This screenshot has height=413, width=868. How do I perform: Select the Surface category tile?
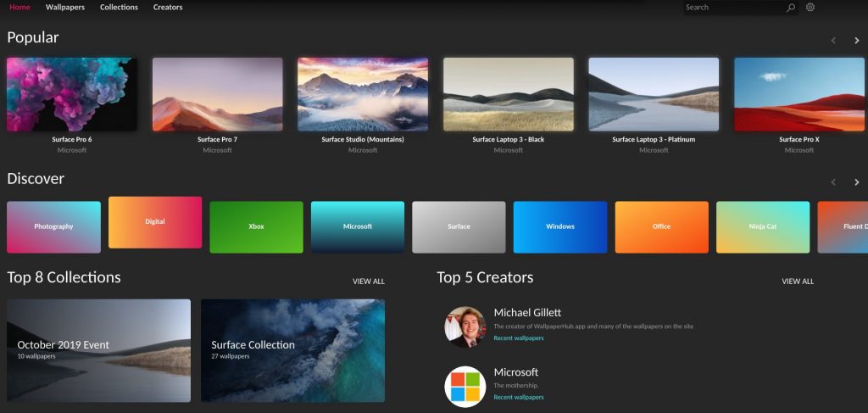(459, 227)
